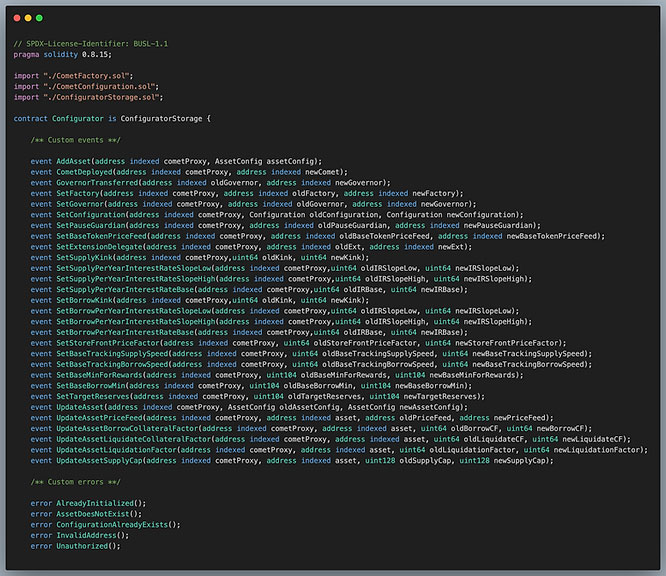Click the SetBaseBorrowMin event name
The height and width of the screenshot is (576, 666).
coord(90,386)
